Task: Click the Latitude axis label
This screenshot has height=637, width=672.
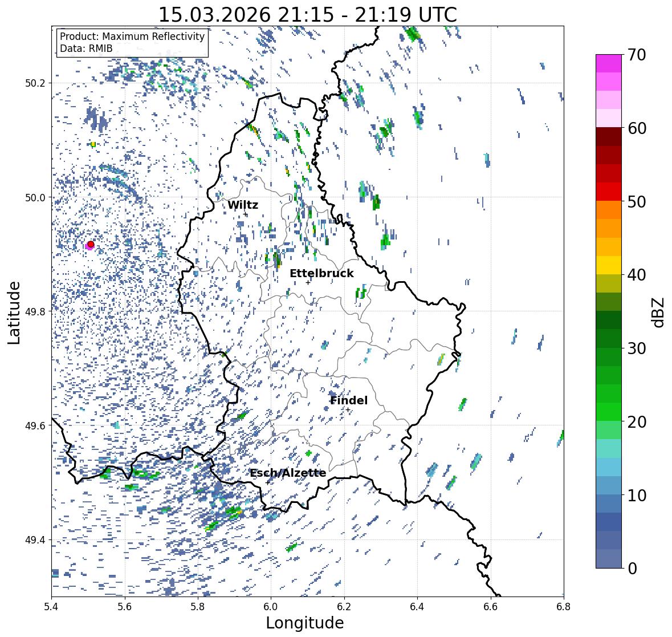Action: pyautogui.click(x=14, y=313)
